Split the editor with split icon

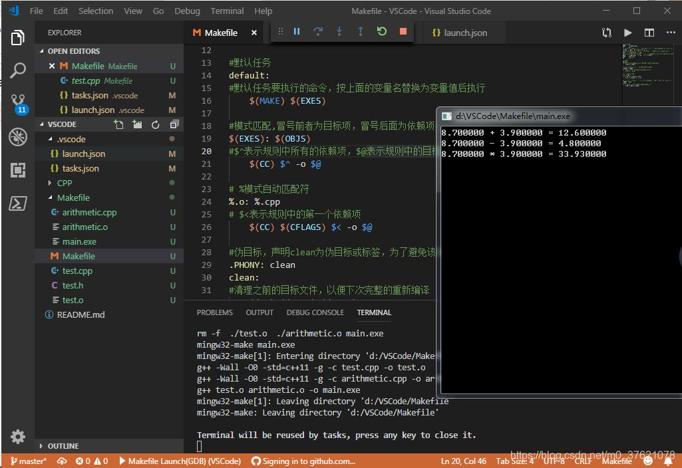coord(649,33)
